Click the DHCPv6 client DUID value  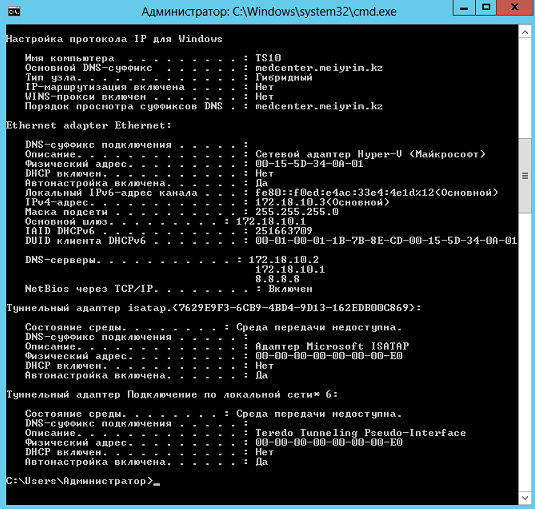coord(386,241)
